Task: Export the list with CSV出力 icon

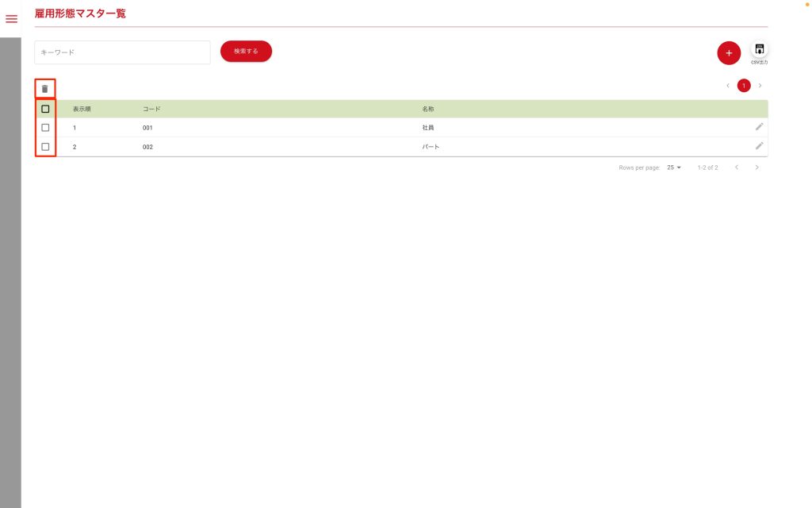Action: click(x=759, y=49)
